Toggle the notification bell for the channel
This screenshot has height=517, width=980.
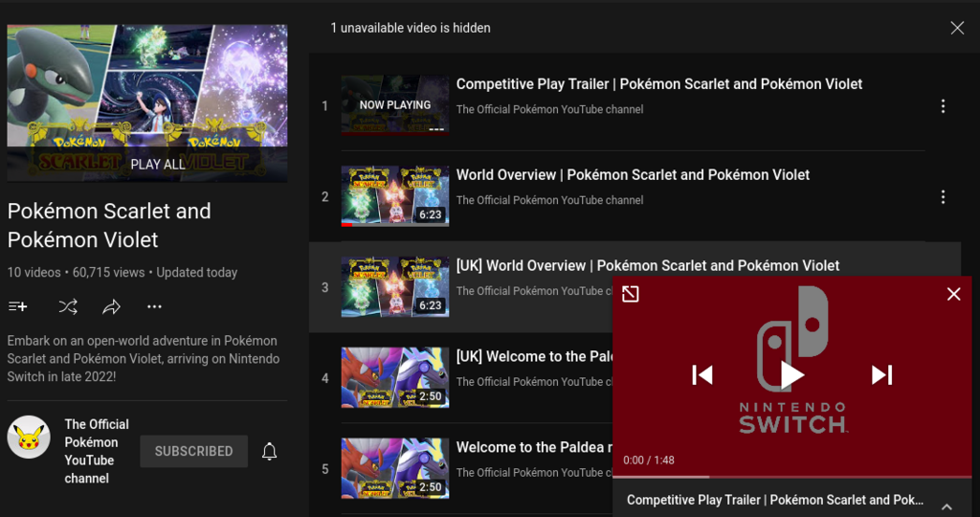point(269,451)
